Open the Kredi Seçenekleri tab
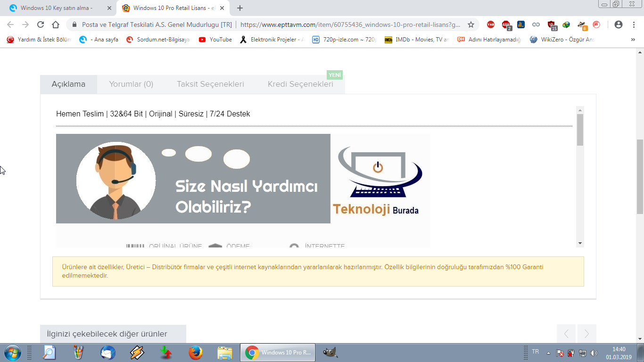Image resolution: width=644 pixels, height=362 pixels. pyautogui.click(x=300, y=84)
